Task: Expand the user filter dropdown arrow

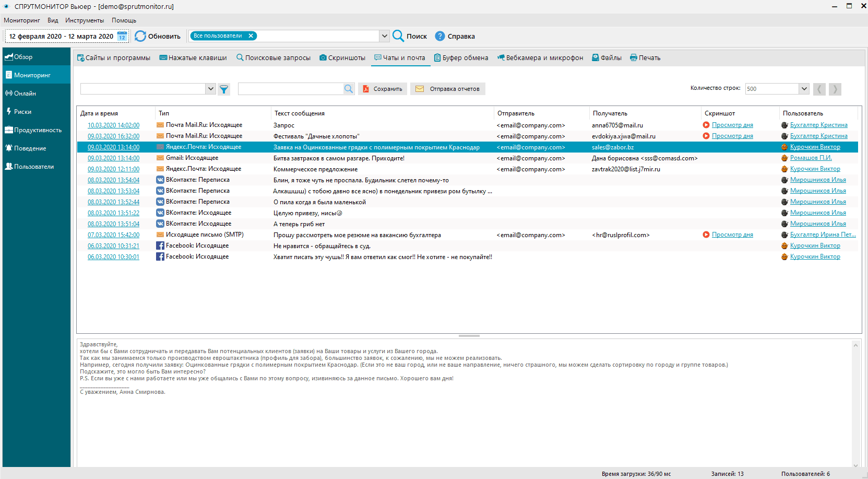Action: [x=385, y=36]
